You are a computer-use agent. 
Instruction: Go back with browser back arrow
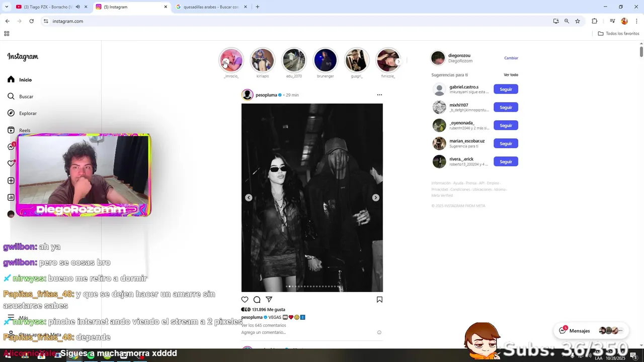pos(7,21)
